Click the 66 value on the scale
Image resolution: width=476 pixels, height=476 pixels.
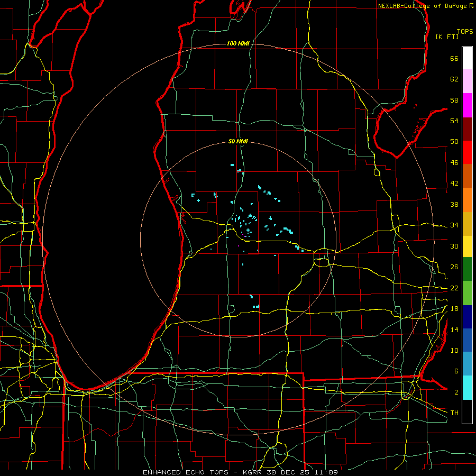(x=454, y=59)
